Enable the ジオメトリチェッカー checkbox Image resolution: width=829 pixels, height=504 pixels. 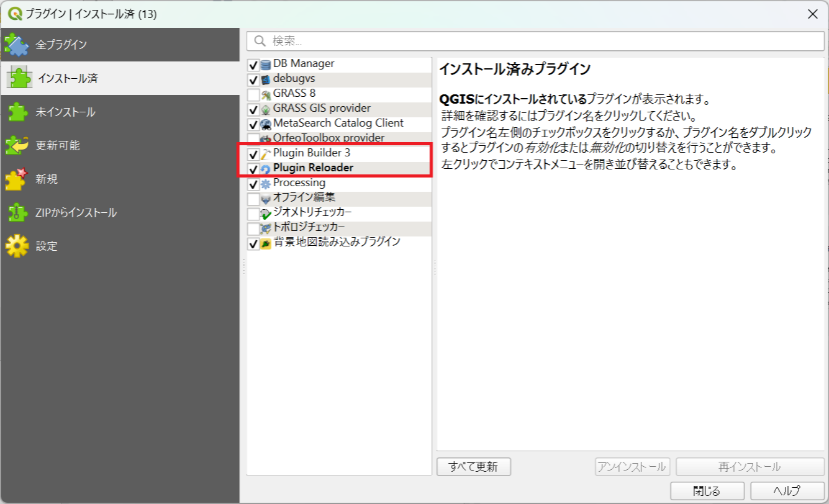253,214
